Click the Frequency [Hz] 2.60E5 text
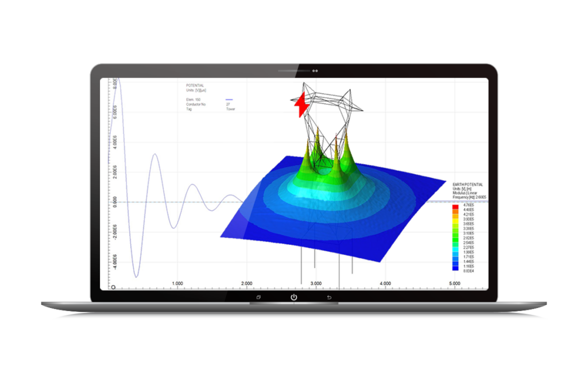Screen dimensions: 588x382 469,197
